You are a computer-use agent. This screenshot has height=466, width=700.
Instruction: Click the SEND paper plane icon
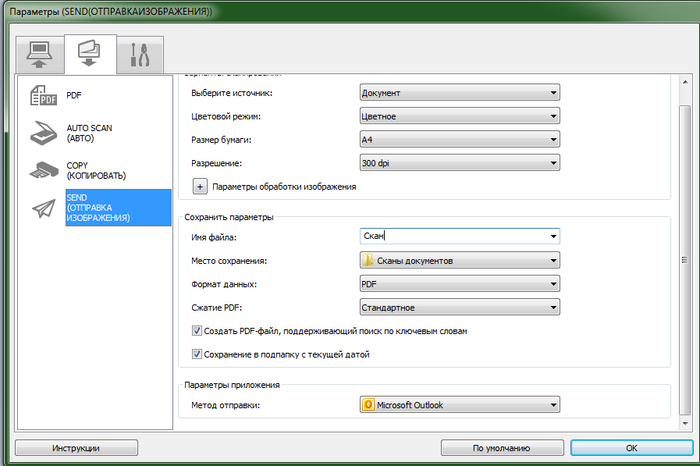(44, 207)
